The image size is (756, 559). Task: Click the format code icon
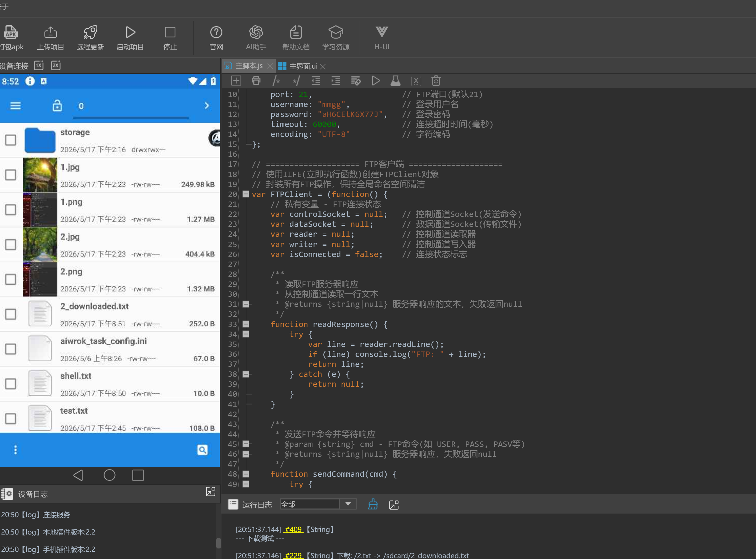[356, 81]
